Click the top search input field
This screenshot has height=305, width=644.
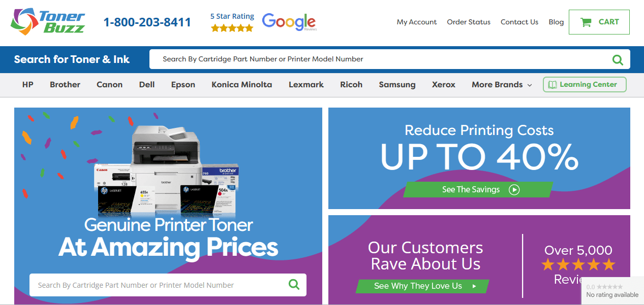[379, 59]
